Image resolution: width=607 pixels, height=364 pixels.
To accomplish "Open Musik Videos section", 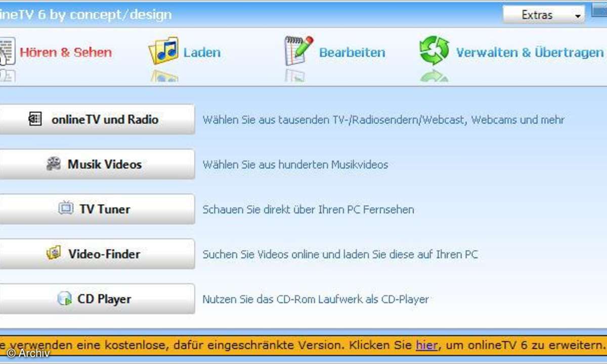I will (x=97, y=164).
